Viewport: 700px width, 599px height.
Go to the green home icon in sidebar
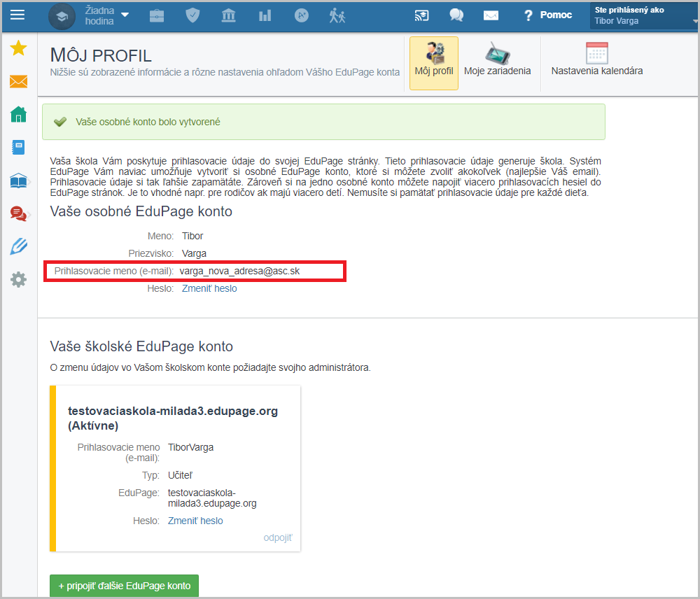pyautogui.click(x=19, y=114)
